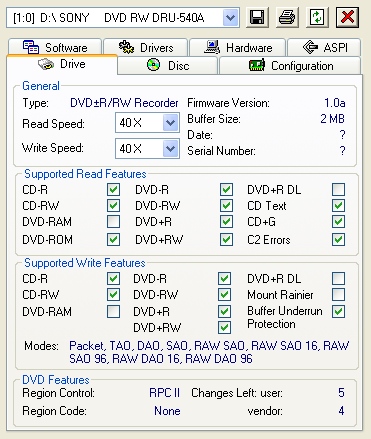The width and height of the screenshot is (371, 439).
Task: Expand the Read Speed dropdown arrow
Action: click(171, 123)
